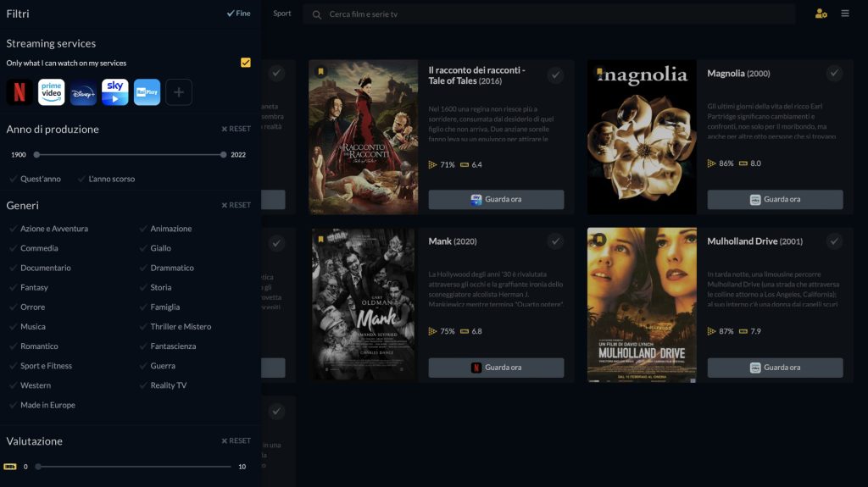Viewport: 868px width, 487px height.
Task: Mark Mank as seen
Action: (x=555, y=241)
